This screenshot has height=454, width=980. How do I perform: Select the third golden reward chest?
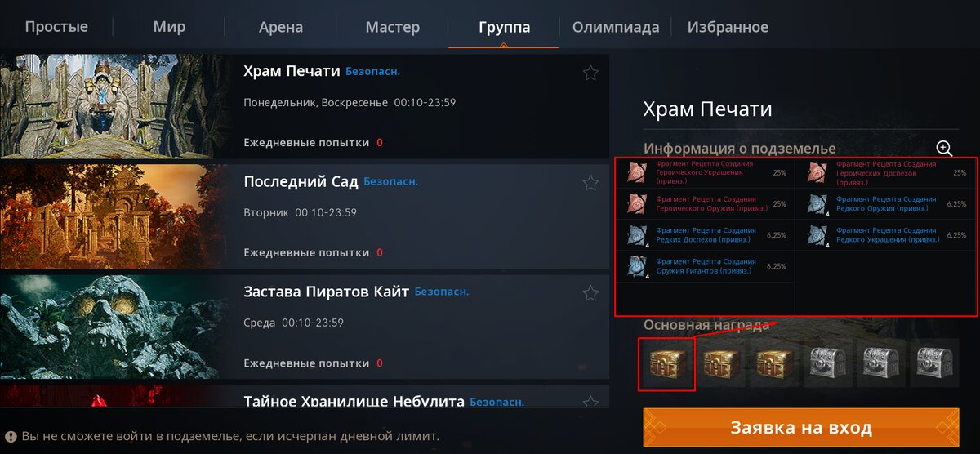click(774, 363)
